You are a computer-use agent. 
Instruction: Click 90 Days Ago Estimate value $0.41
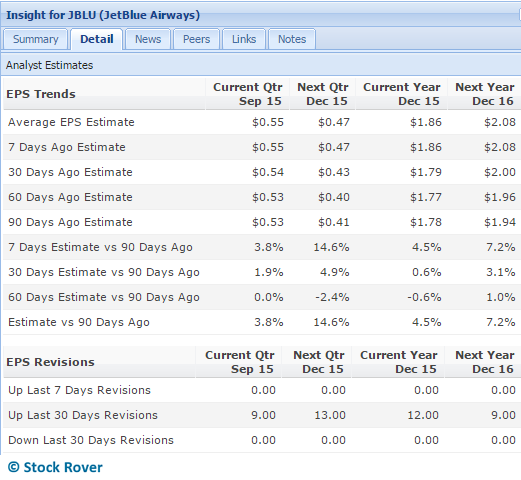(x=334, y=222)
